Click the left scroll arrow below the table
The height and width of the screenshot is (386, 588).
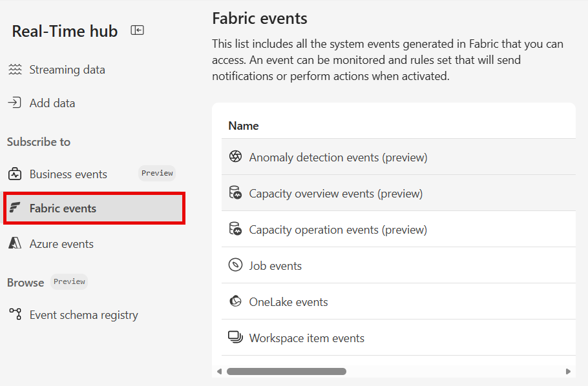pyautogui.click(x=219, y=371)
